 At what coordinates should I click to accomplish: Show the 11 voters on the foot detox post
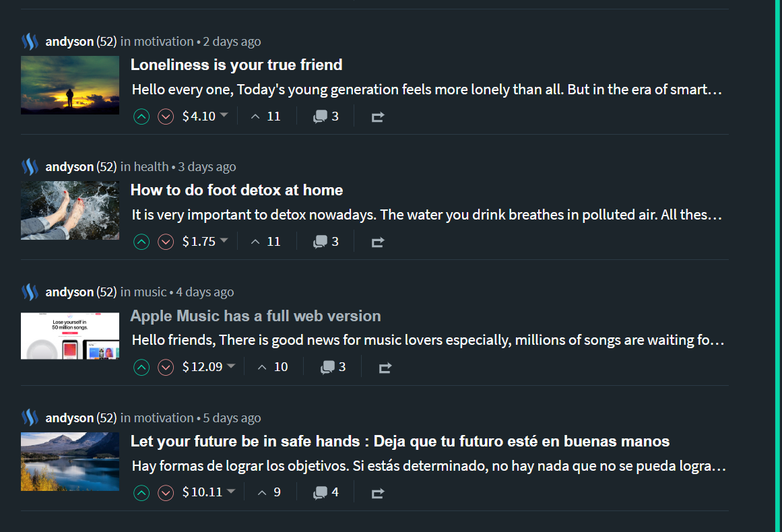click(266, 242)
